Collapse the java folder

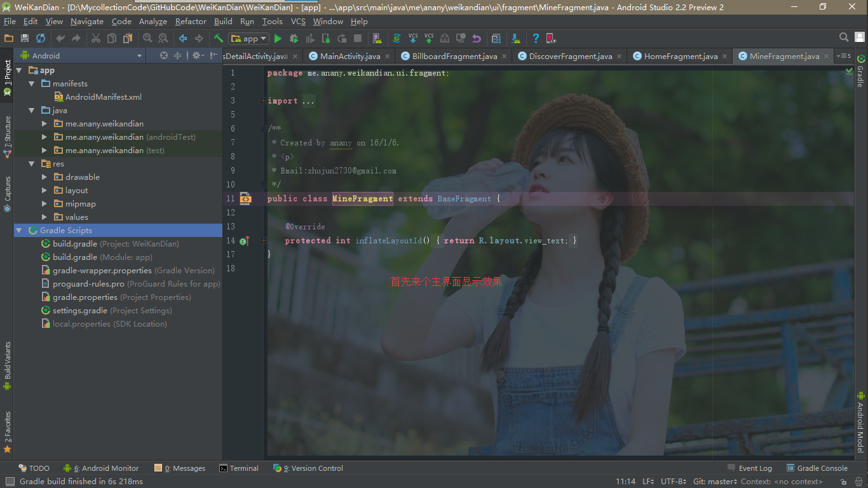pos(32,111)
